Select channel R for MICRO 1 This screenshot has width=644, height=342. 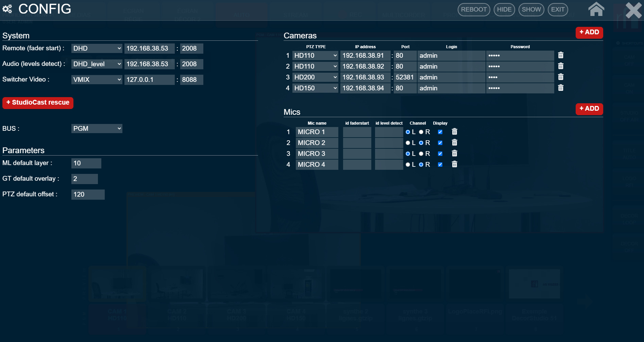(421, 132)
